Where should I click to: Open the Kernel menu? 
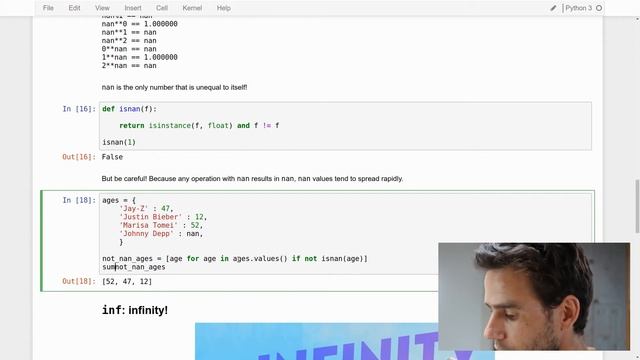192,8
